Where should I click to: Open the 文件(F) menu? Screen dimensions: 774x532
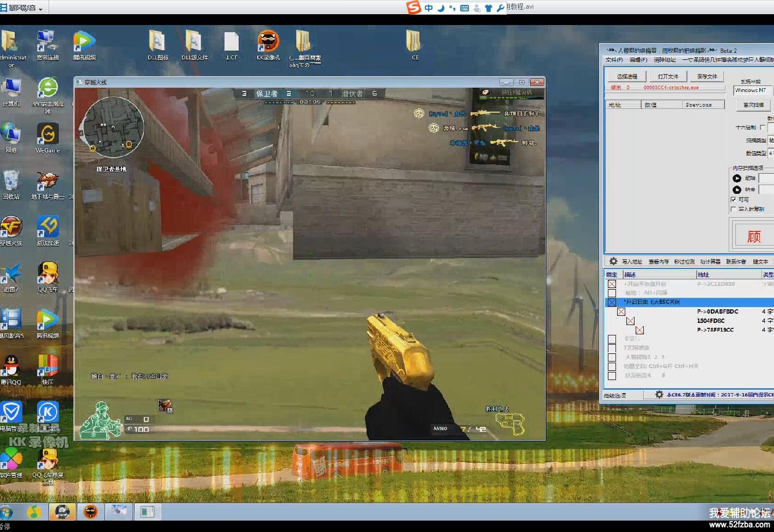(x=614, y=60)
